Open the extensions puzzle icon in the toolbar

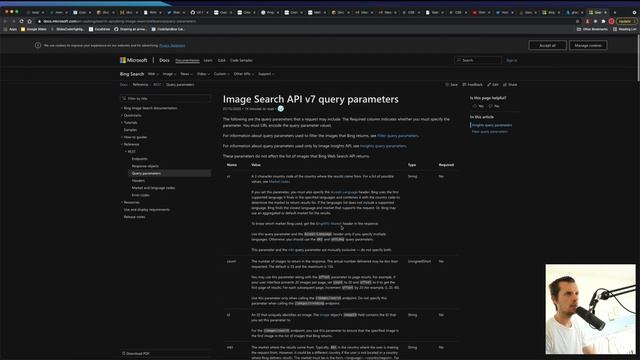(x=603, y=21)
